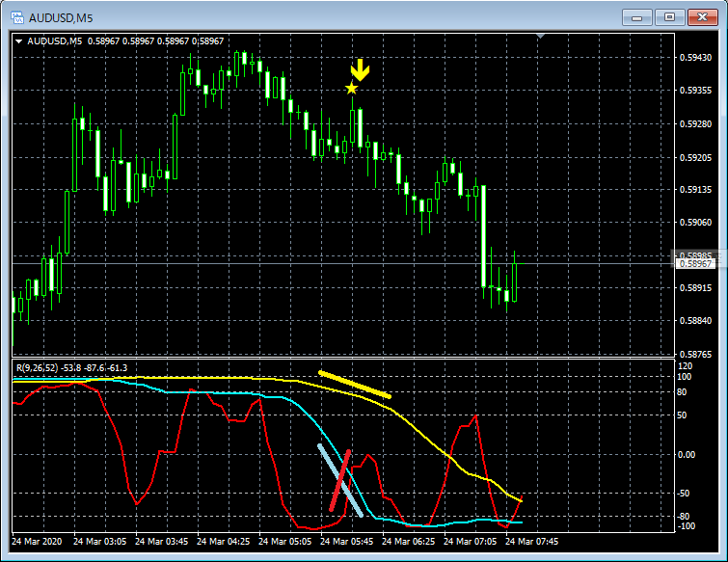Click the 0.59205 price scale label
This screenshot has width=728, height=562.
[x=695, y=158]
